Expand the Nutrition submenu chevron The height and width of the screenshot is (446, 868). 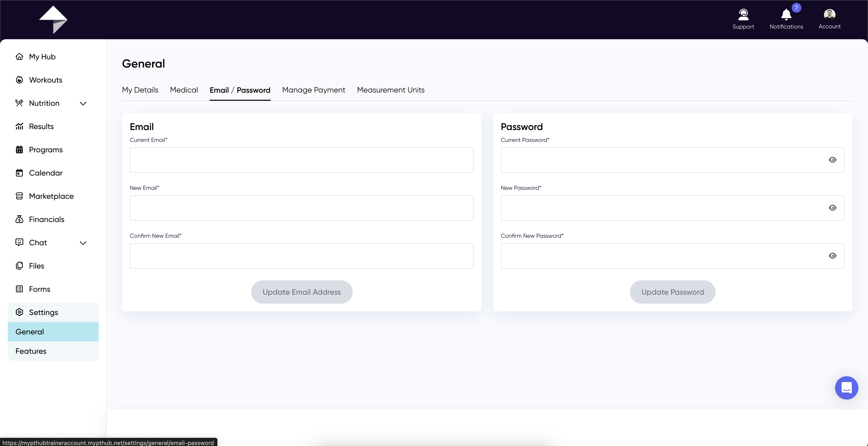[83, 103]
